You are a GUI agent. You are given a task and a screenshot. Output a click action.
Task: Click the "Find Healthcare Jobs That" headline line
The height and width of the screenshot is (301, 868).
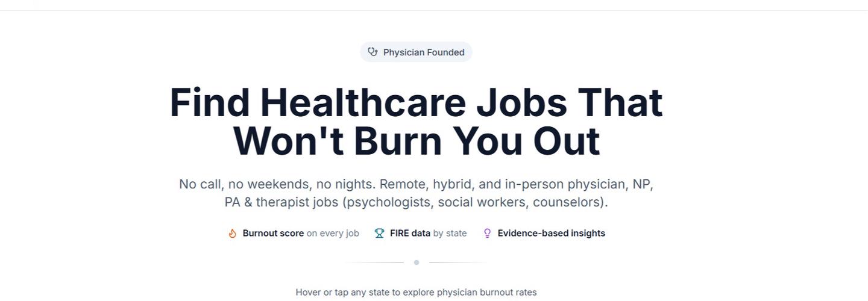coord(416,103)
